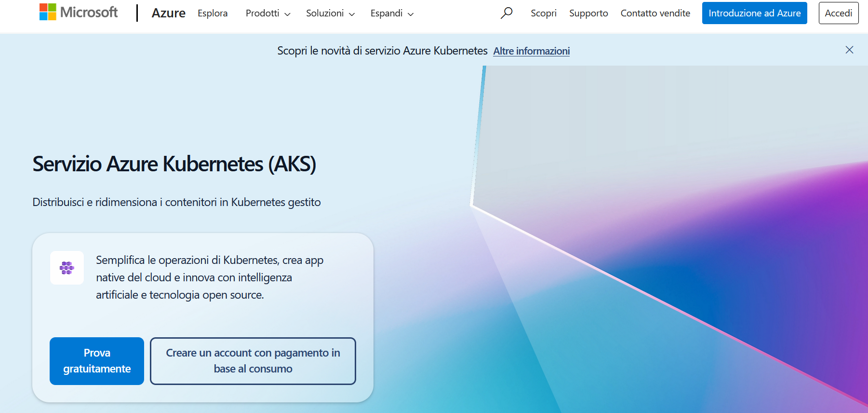The image size is (868, 413).
Task: Click the Servizio Azure Kubernetes (AKS) heading
Action: 174,164
